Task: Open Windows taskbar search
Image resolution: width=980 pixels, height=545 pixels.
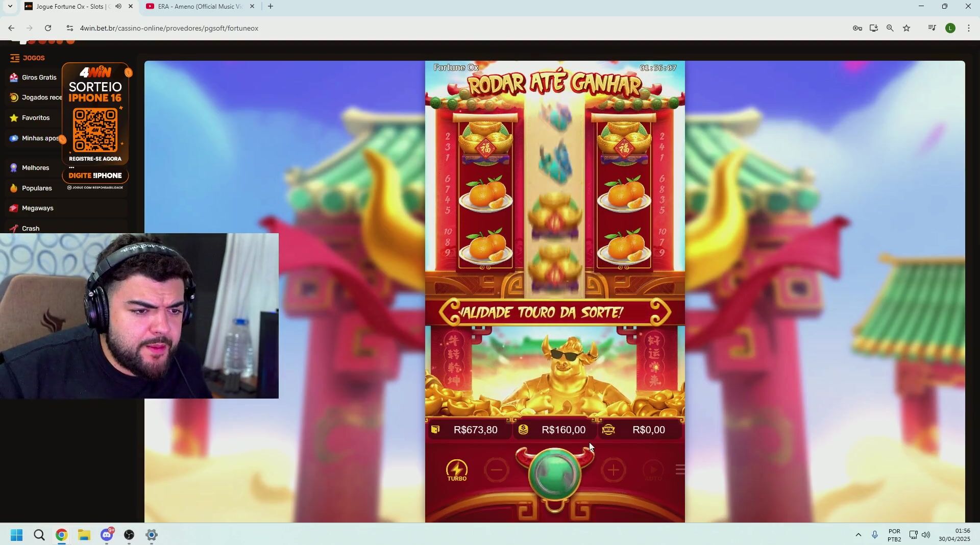Action: 39,535
